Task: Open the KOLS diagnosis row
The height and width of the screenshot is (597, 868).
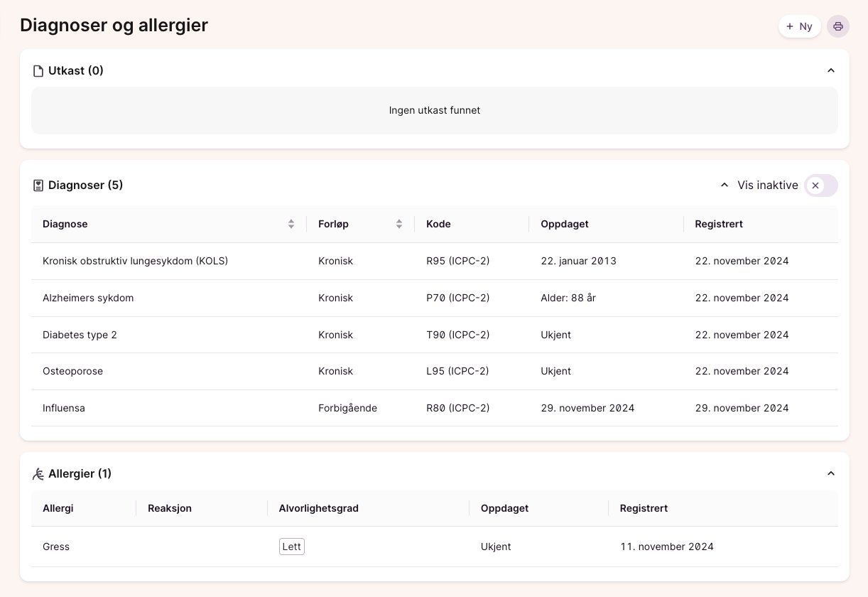Action: click(x=135, y=261)
